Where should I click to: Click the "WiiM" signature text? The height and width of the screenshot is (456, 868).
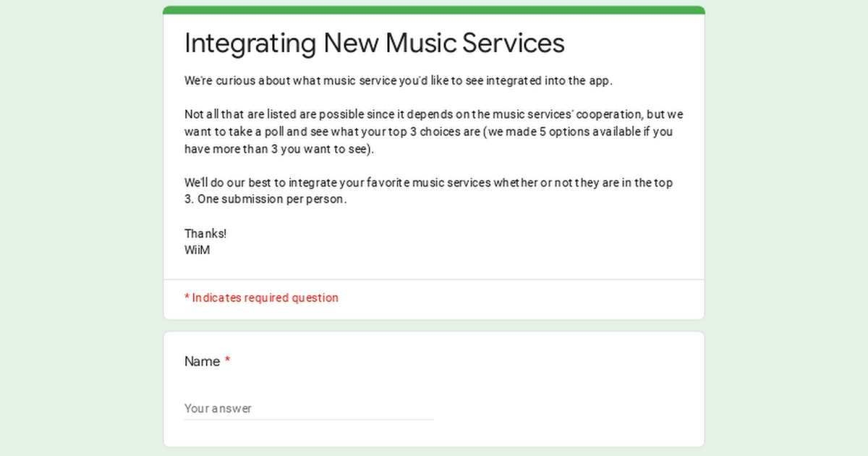(197, 250)
